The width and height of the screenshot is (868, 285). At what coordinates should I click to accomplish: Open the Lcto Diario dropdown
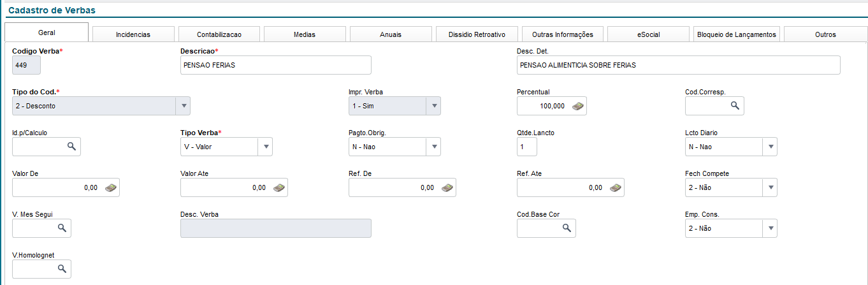(x=731, y=147)
